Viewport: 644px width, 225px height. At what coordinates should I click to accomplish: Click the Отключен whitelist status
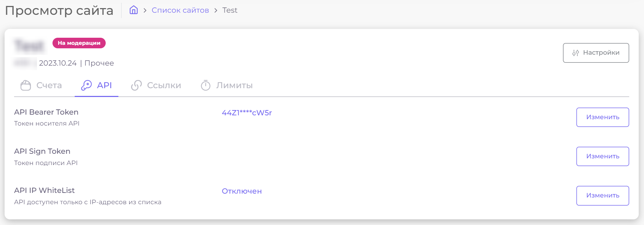pos(242,191)
